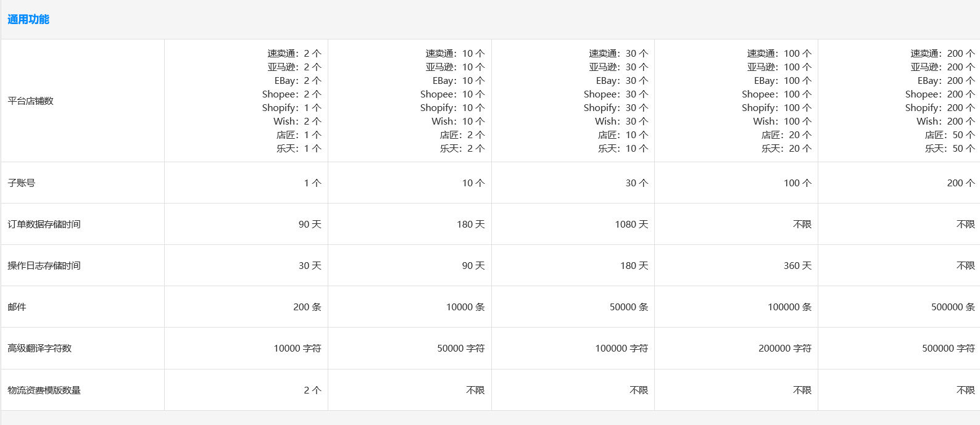Viewport: 980px width, 425px height.
Task: Click the 亚马逊: 10 个 entry
Action: [455, 67]
